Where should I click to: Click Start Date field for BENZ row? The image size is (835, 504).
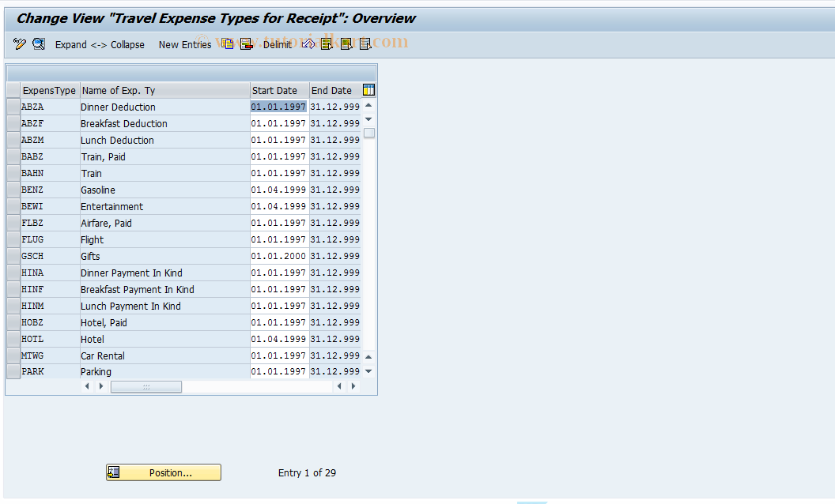coord(278,190)
